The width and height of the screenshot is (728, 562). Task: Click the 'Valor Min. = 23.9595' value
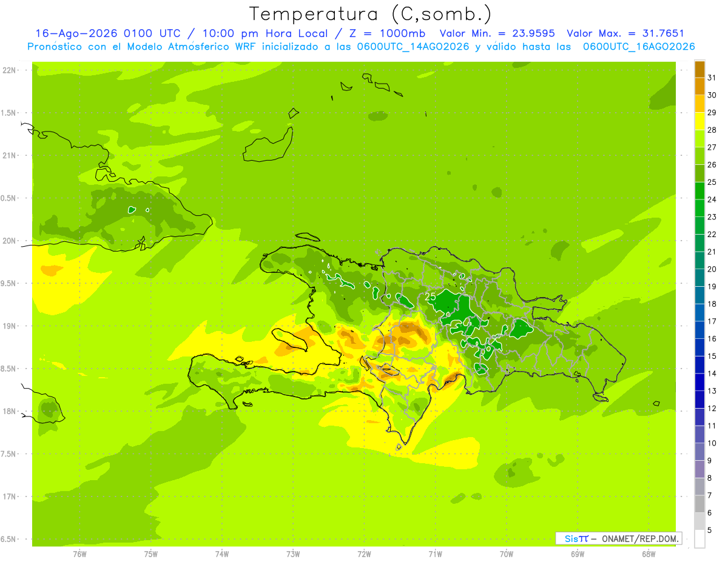pyautogui.click(x=497, y=34)
